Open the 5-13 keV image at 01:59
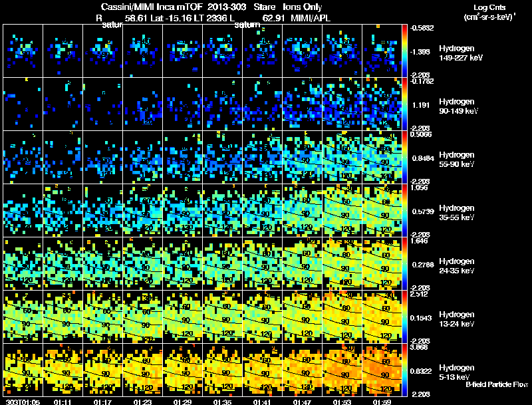This screenshot has width=532, height=405. 382,370
